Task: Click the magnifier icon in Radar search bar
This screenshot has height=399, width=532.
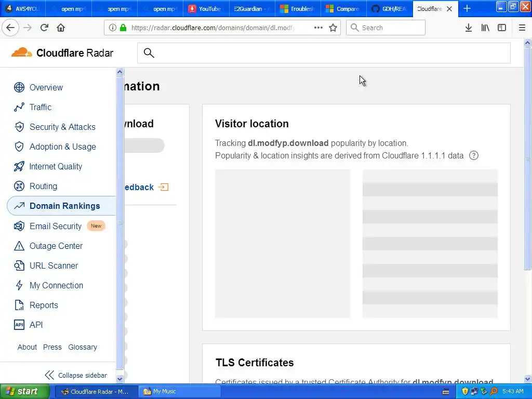Action: point(149,53)
